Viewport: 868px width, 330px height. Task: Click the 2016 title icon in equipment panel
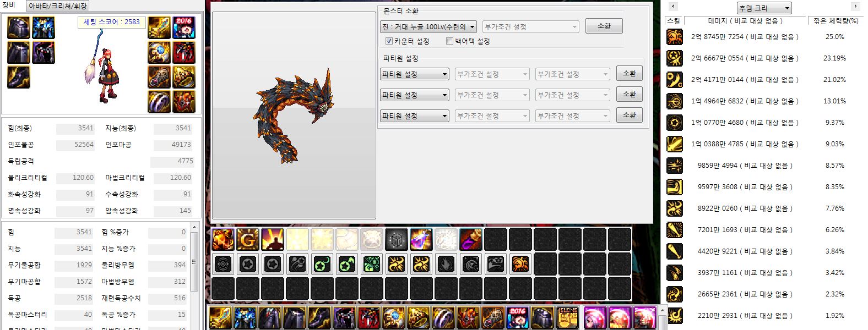click(184, 28)
